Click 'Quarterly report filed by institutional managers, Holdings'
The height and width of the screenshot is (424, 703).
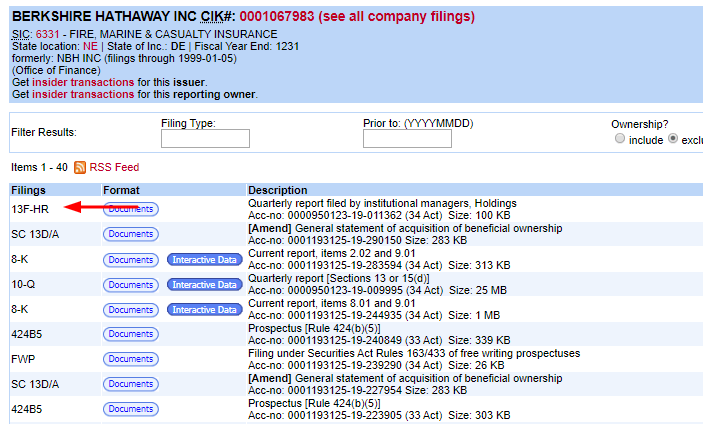(x=382, y=203)
